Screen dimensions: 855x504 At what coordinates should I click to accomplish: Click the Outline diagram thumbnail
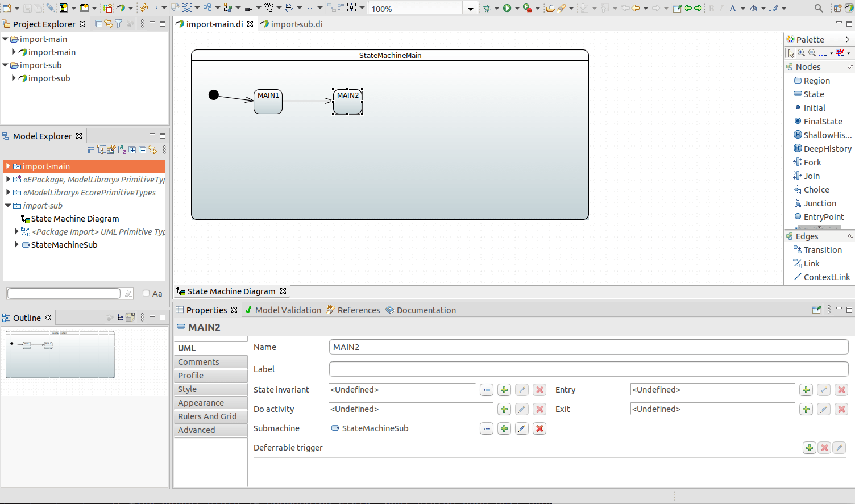60,355
